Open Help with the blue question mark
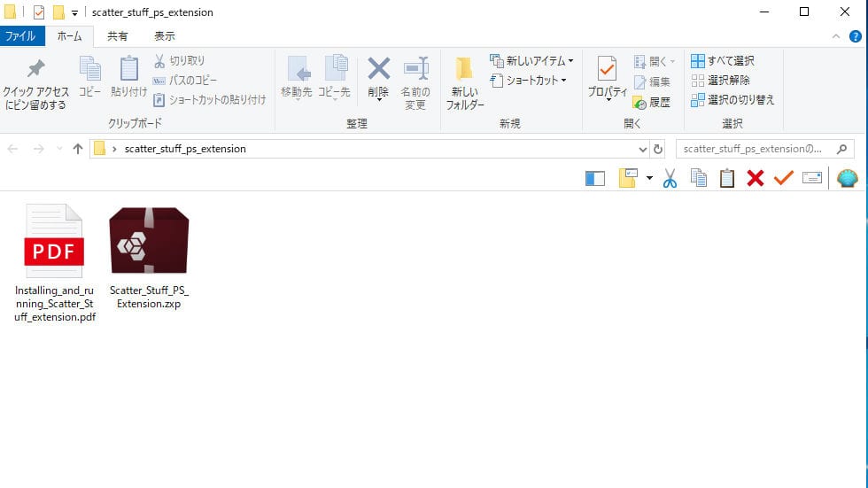Image resolution: width=868 pixels, height=488 pixels. [x=856, y=36]
